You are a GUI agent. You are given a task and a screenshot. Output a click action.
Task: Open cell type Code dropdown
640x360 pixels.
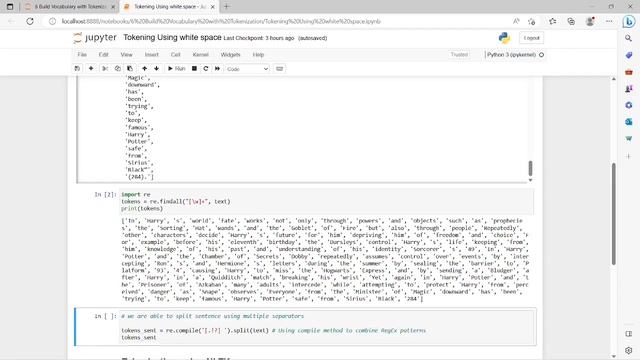click(247, 69)
